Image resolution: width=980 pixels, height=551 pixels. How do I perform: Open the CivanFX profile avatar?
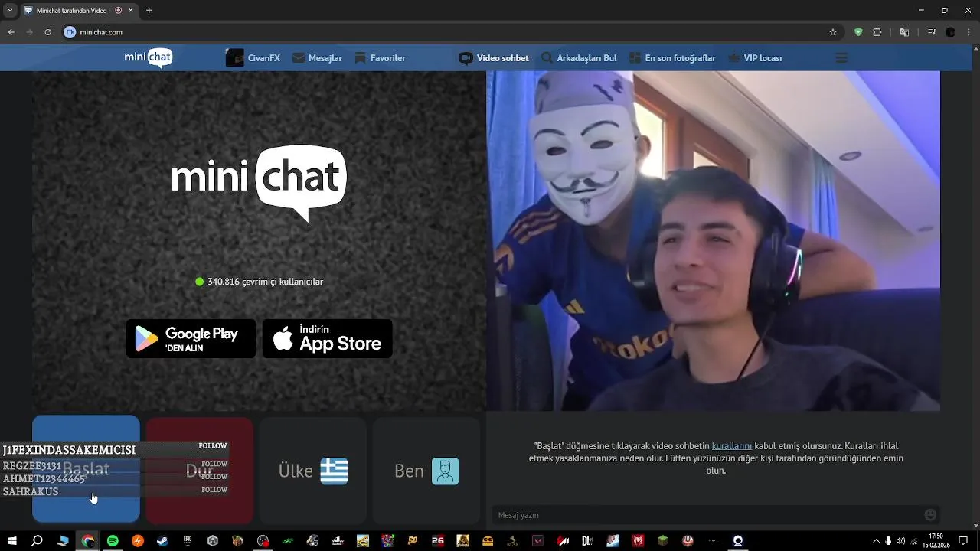[234, 58]
